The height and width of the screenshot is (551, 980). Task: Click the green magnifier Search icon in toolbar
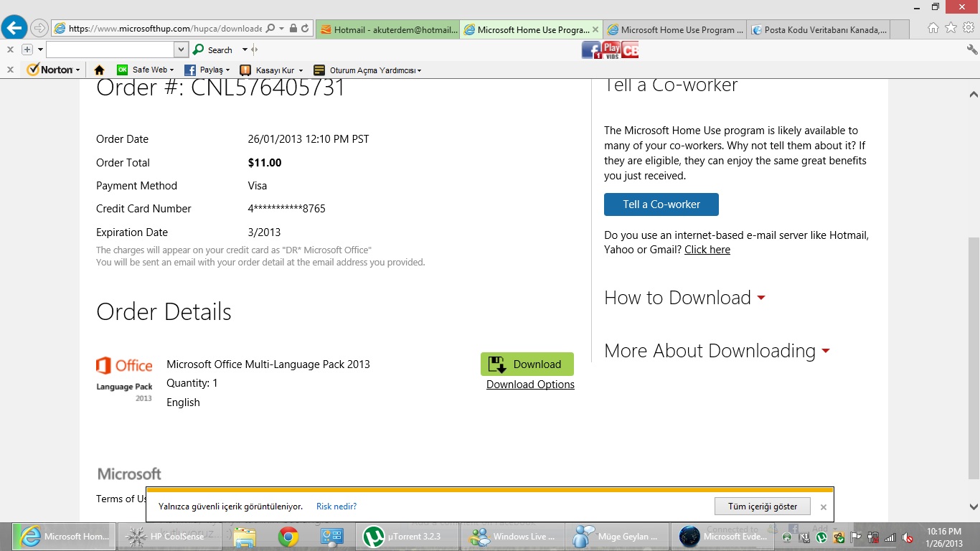(x=199, y=50)
